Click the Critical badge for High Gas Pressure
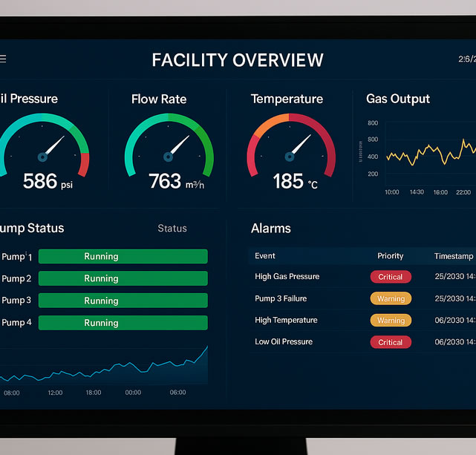 391,277
